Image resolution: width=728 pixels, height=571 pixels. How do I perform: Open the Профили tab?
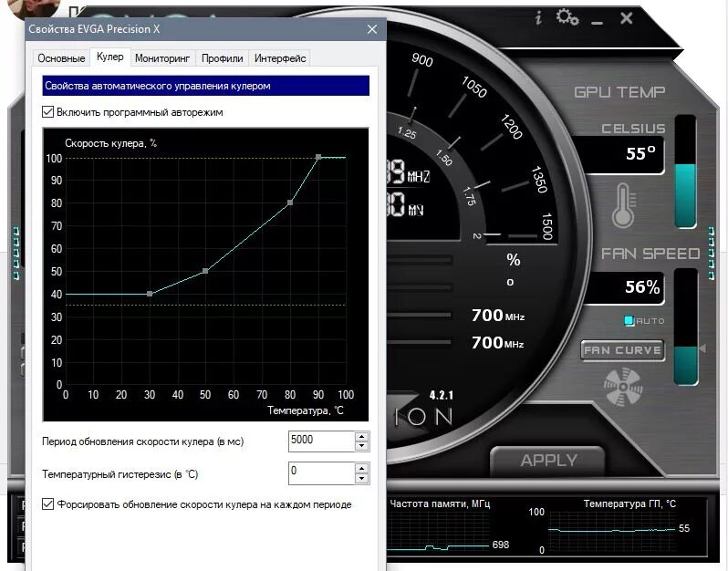tap(222, 58)
